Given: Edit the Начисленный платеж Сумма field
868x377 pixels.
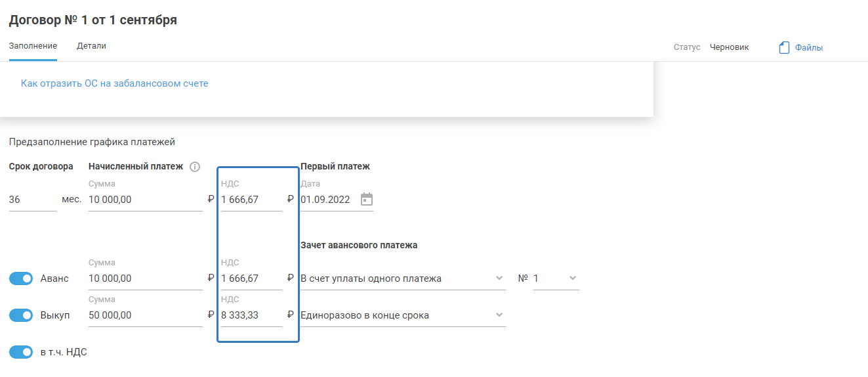Looking at the screenshot, I should click(x=145, y=200).
